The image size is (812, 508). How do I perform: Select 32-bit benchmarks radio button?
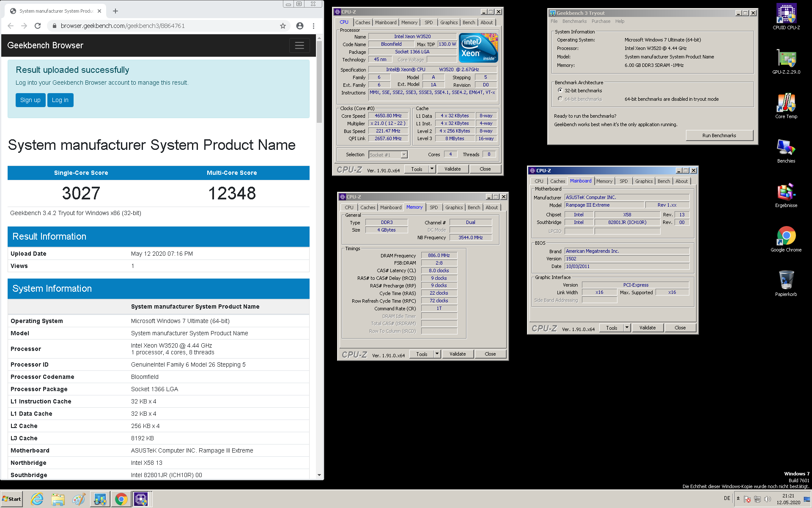click(560, 91)
